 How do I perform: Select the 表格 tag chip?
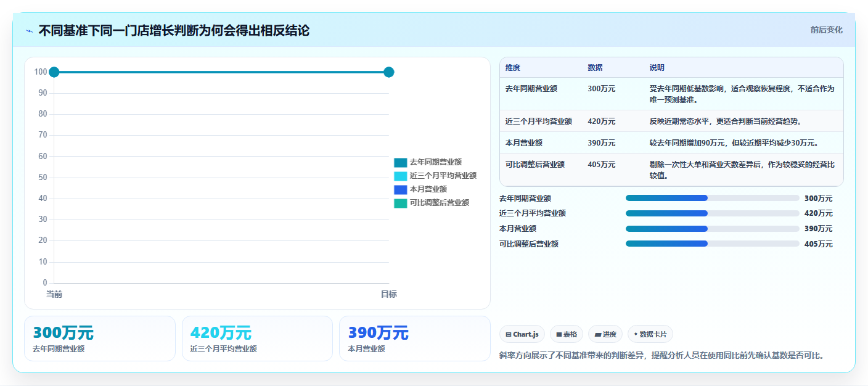[x=567, y=334]
